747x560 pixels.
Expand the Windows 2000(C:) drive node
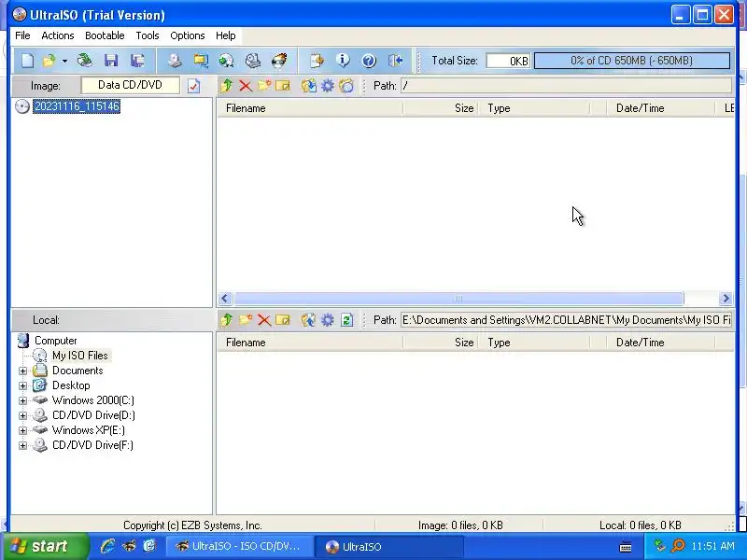[22, 400]
